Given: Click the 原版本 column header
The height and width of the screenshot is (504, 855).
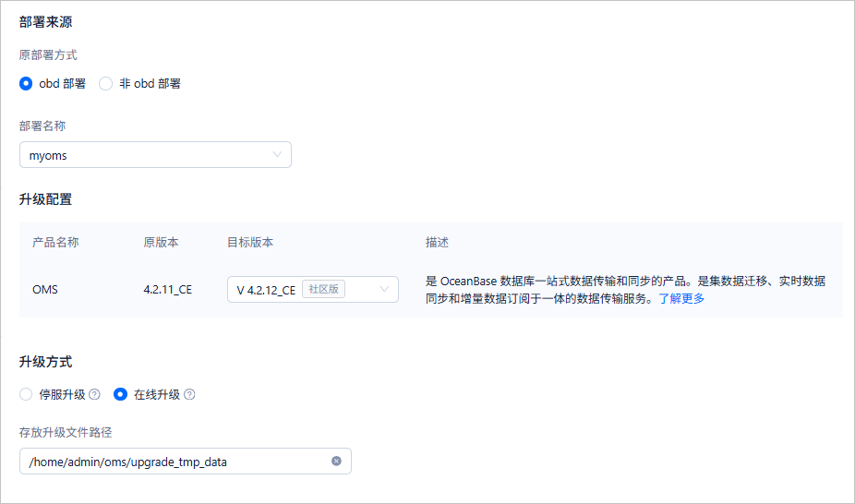Looking at the screenshot, I should tap(161, 243).
